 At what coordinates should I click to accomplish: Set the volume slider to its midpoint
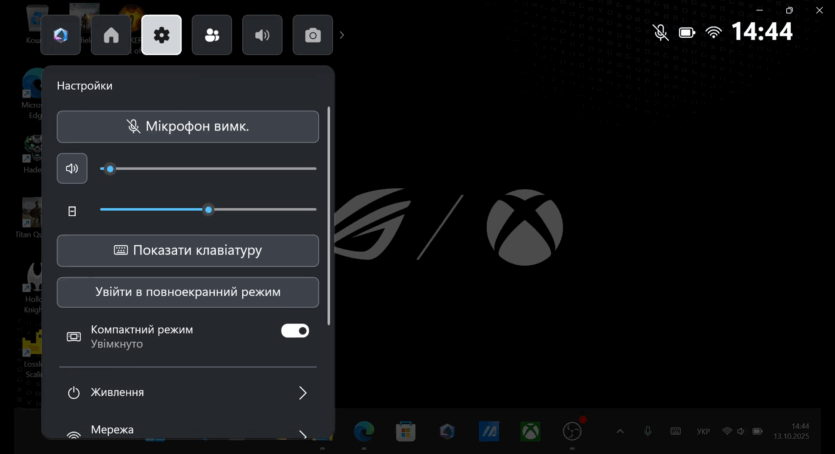click(x=208, y=169)
